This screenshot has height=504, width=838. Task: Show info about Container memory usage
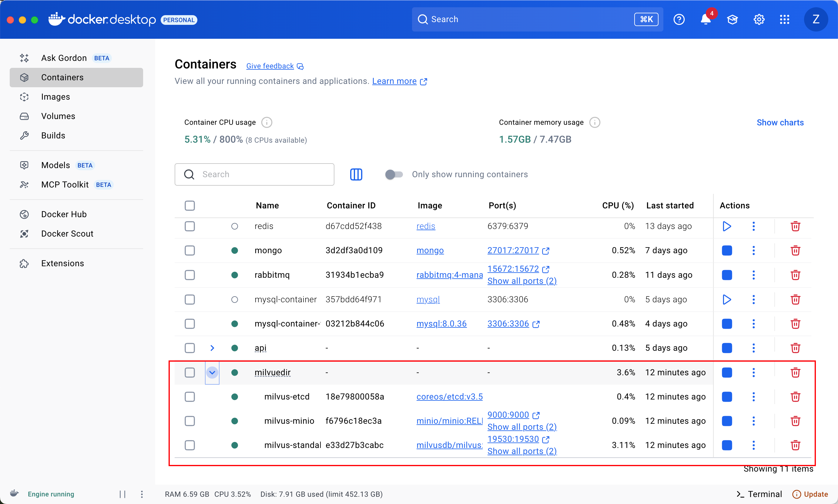pos(595,122)
